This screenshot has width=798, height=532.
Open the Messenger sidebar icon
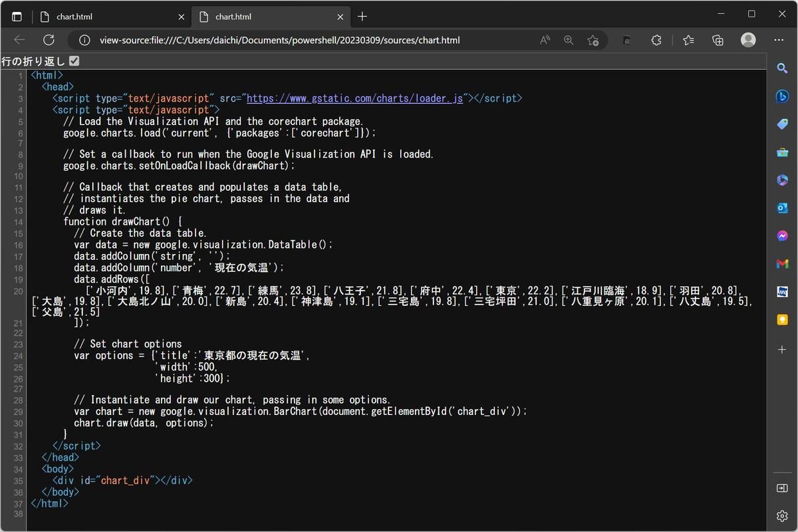tap(782, 236)
